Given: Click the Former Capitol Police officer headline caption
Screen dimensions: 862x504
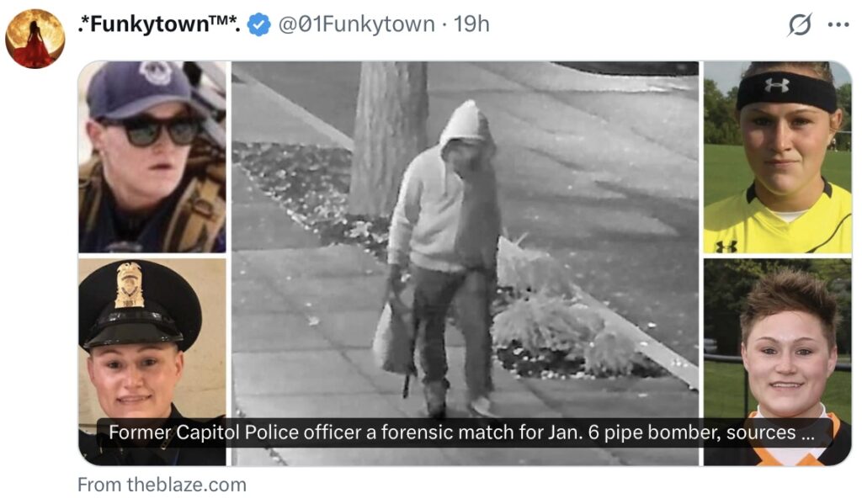Looking at the screenshot, I should coord(461,432).
